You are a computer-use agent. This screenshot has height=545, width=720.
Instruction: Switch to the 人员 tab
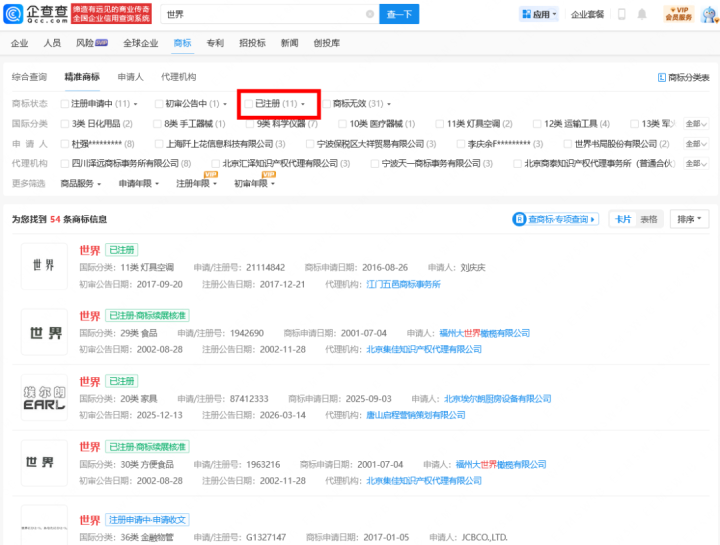(52, 43)
